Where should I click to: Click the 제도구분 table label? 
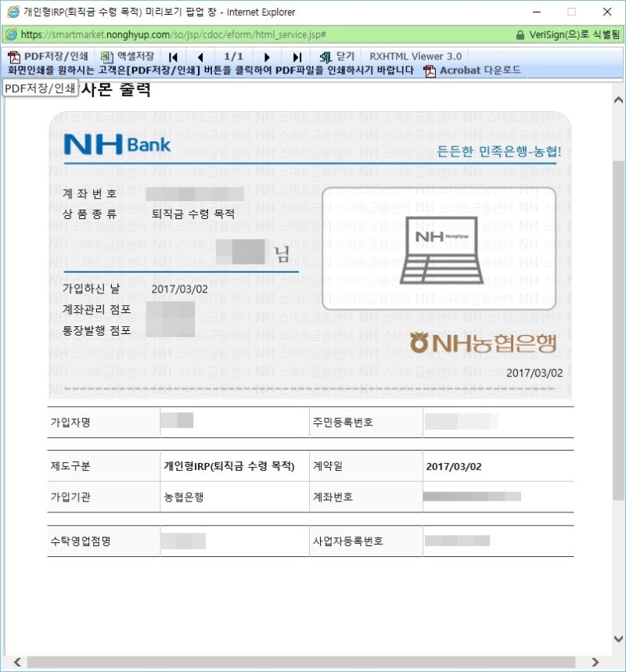(70, 466)
